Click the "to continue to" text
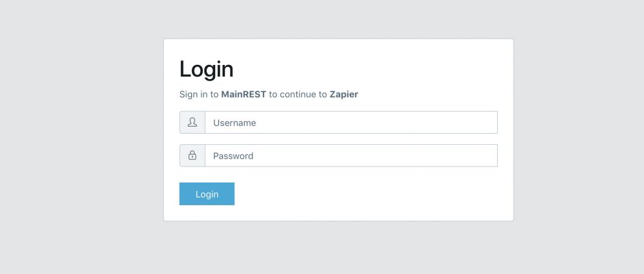 (298, 95)
